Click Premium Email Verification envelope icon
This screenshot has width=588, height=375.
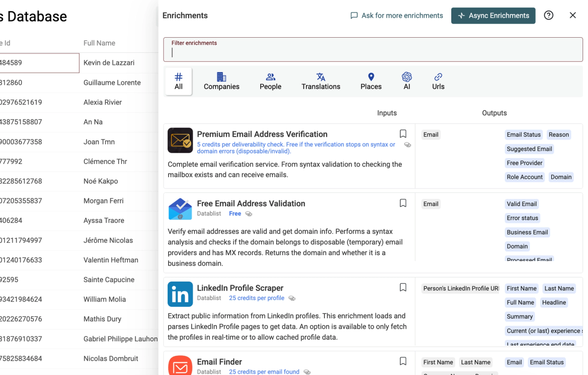180,141
